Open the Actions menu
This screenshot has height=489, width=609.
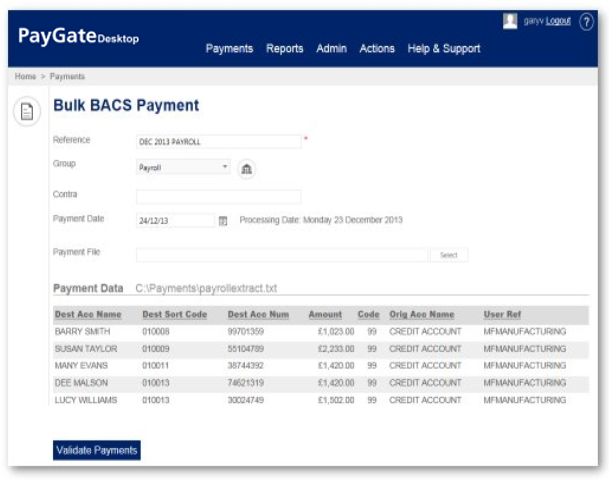pyautogui.click(x=377, y=49)
